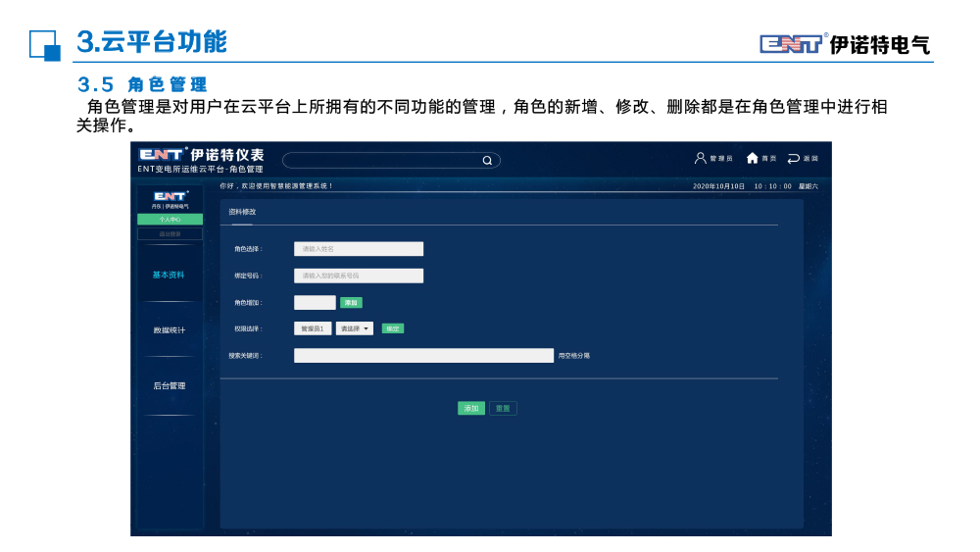Go to 首页 via the home icon
Image resolution: width=980 pixels, height=552 pixels.
752,158
